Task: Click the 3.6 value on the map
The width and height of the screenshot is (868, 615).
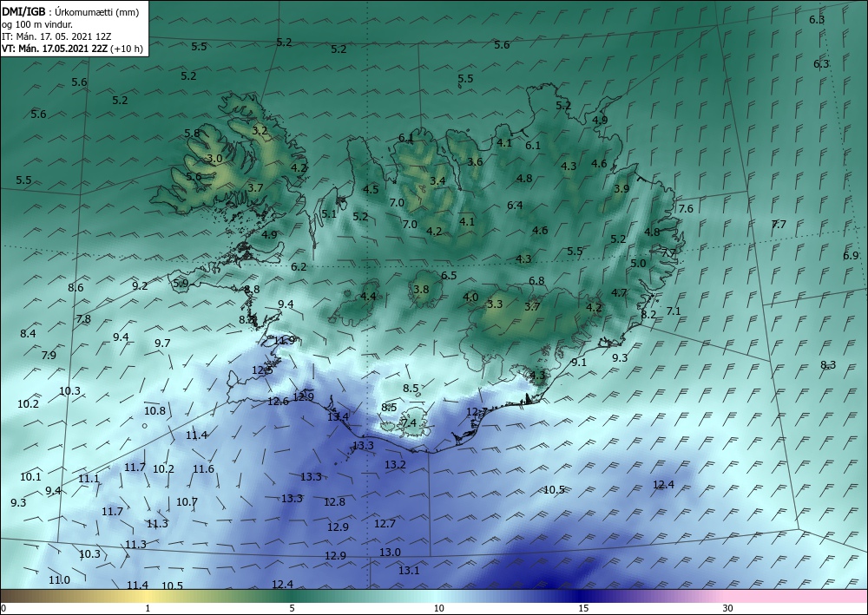Action: click(475, 162)
